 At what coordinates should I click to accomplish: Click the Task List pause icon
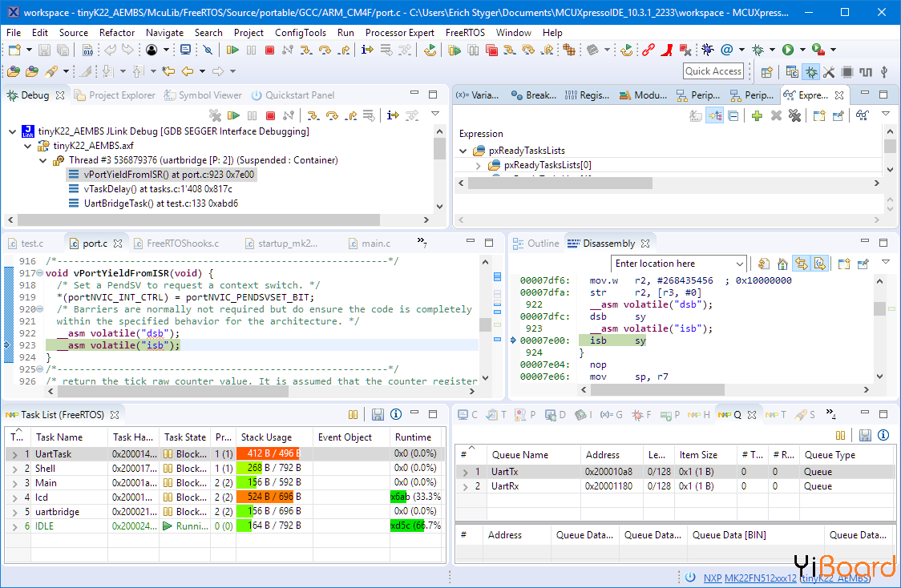pyautogui.click(x=354, y=415)
